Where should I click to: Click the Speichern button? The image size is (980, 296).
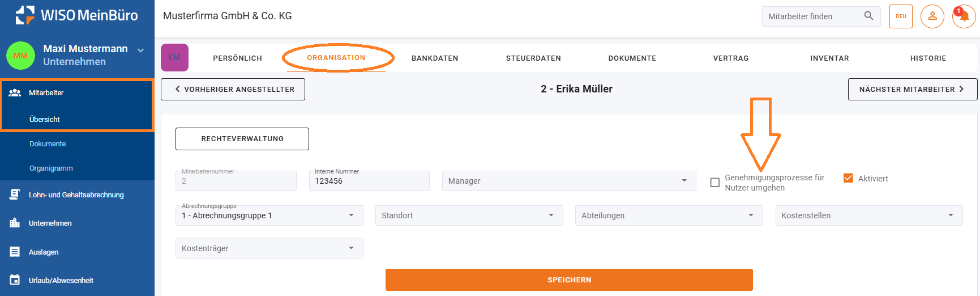point(569,280)
